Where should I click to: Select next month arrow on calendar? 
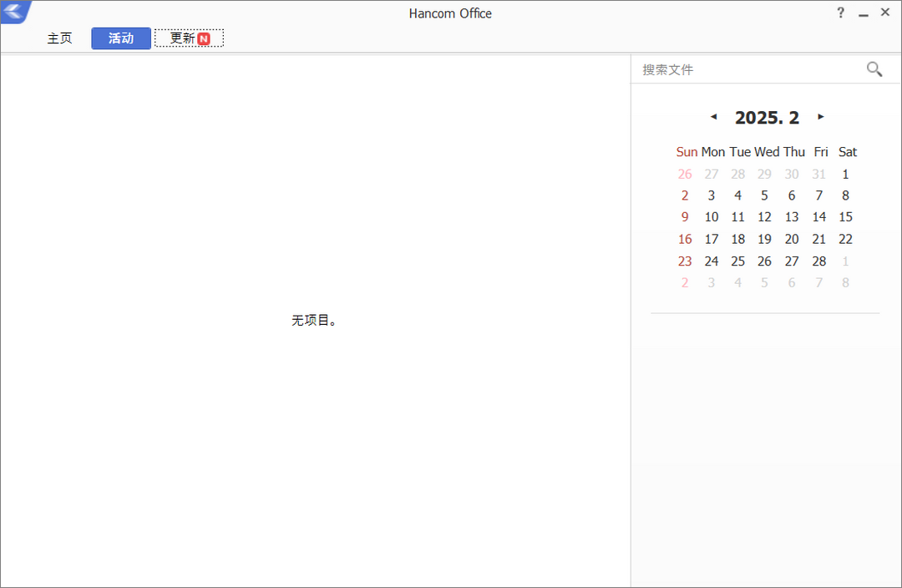(820, 117)
